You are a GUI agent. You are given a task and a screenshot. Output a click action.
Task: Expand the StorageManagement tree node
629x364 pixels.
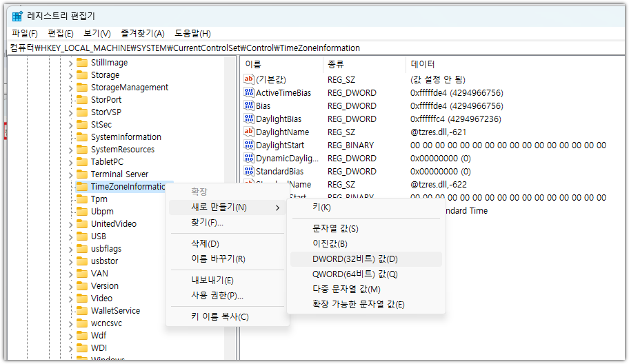70,88
